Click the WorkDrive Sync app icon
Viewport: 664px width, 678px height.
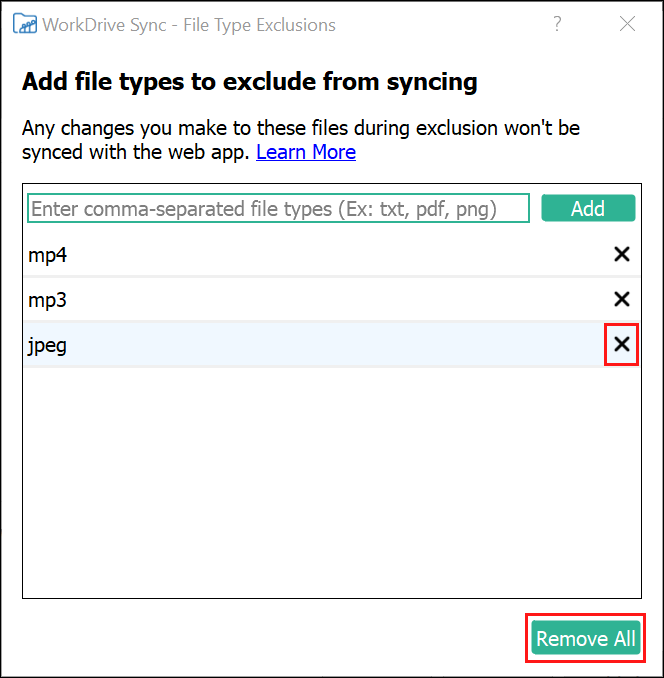click(x=25, y=24)
